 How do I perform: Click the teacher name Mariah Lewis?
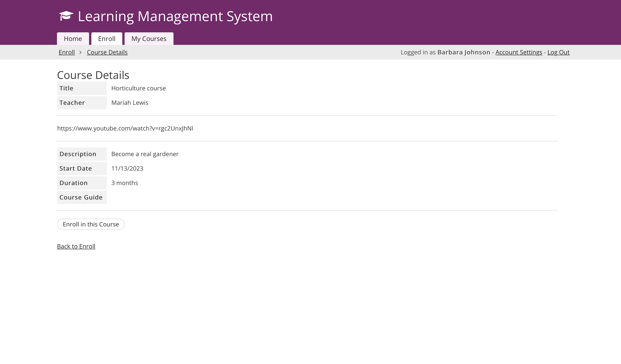pos(130,103)
